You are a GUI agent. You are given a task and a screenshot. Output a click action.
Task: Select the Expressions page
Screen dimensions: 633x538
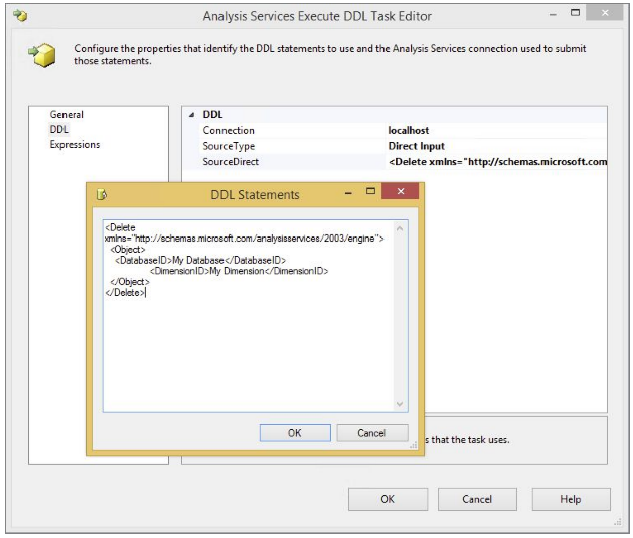75,145
